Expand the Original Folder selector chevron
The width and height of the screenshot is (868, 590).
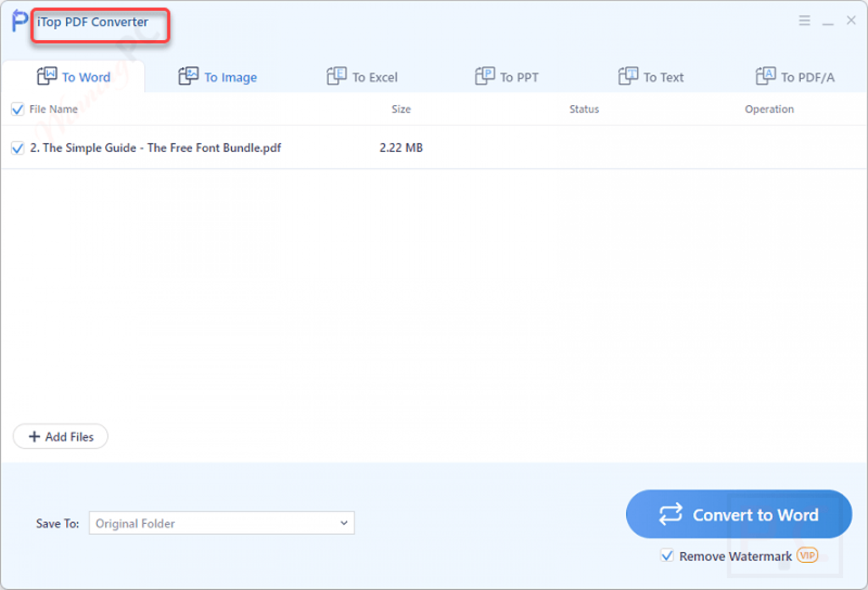[x=343, y=523]
